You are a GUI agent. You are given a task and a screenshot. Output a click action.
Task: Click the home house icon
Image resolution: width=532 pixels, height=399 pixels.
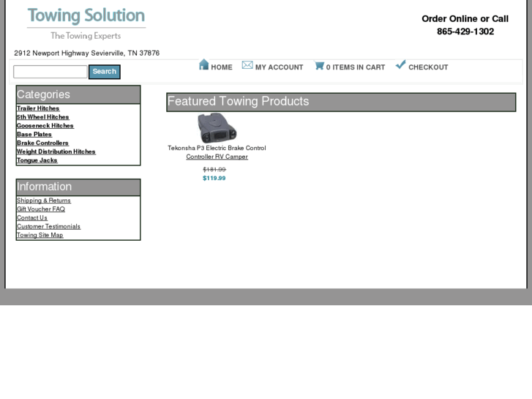click(203, 64)
